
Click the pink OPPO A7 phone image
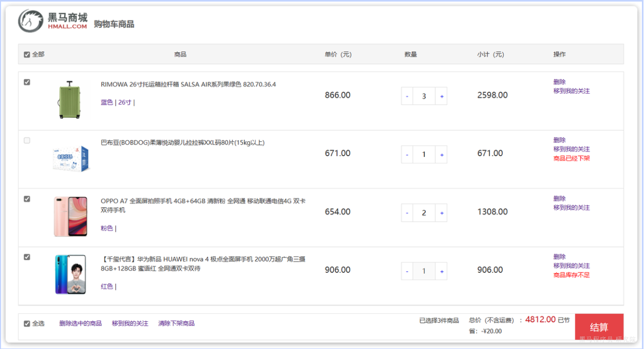coord(70,217)
